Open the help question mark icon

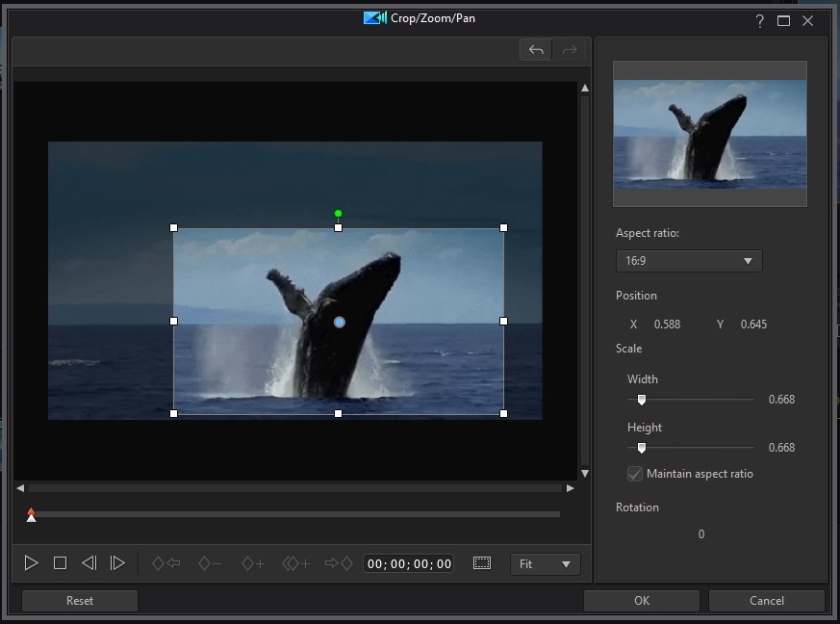pyautogui.click(x=759, y=20)
